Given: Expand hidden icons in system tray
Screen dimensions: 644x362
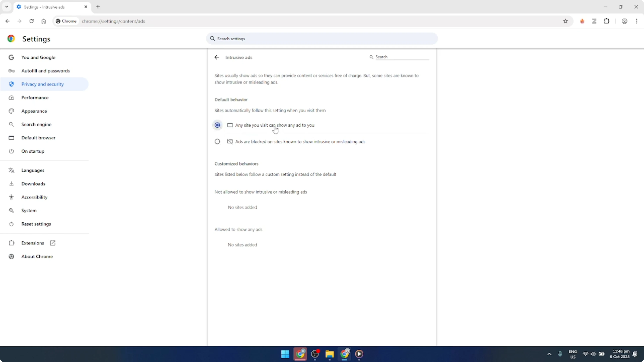Looking at the screenshot, I should (x=549, y=354).
